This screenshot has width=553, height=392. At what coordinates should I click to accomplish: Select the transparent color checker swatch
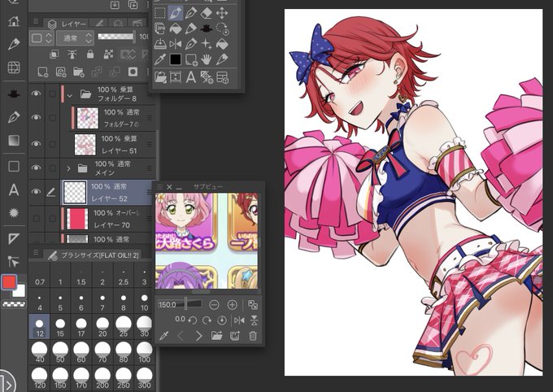pos(14,303)
